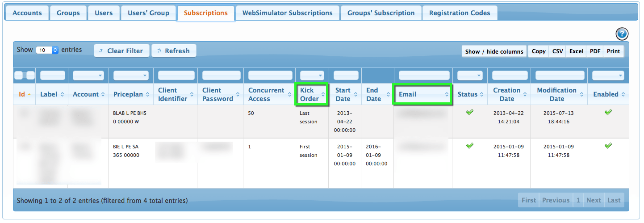Toggle Enabled checkmark in the 2015-07-13 modified row
The image size is (644, 223).
point(608,112)
